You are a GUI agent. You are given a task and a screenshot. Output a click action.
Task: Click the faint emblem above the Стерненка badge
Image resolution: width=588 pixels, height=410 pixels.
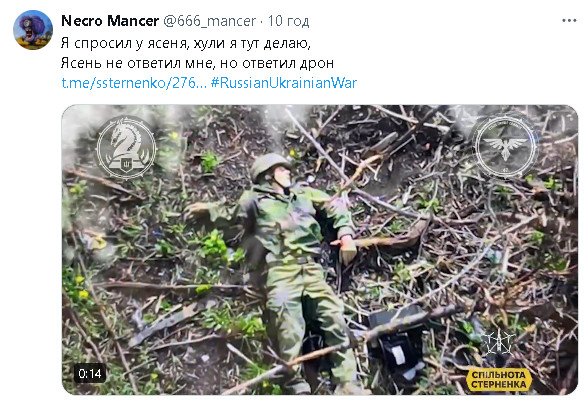click(x=497, y=344)
